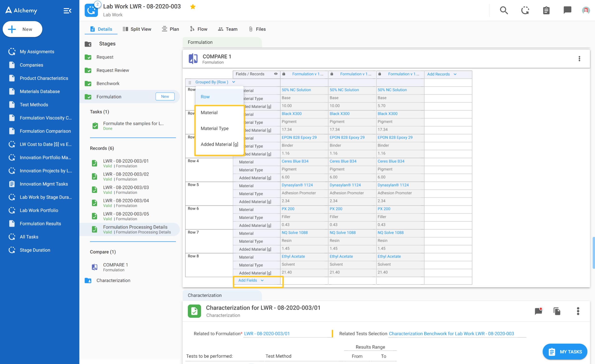The height and width of the screenshot is (364, 595).
Task: Click the Benchwork stage check folder
Action: pyautogui.click(x=88, y=84)
